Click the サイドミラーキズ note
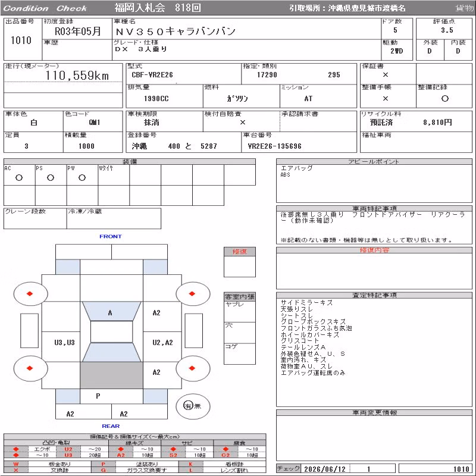Viewport: 476px width, 476px height. [x=306, y=303]
